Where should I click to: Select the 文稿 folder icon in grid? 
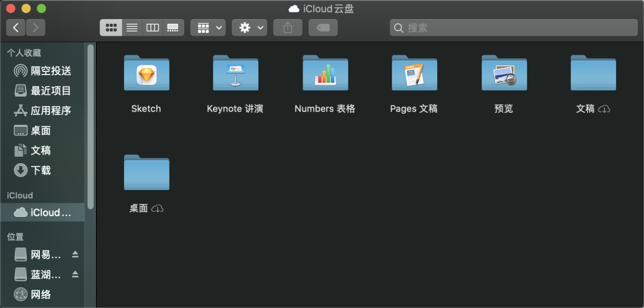(x=593, y=73)
